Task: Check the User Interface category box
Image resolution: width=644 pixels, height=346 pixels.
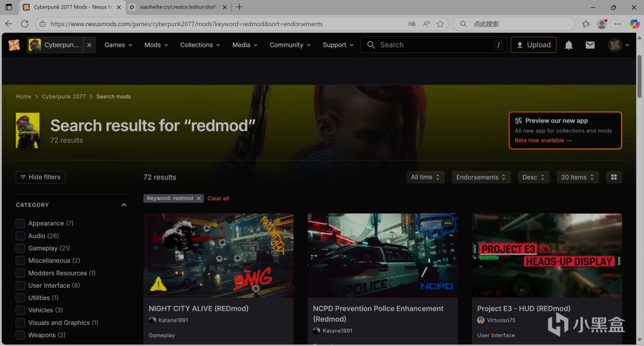Action: pyautogui.click(x=20, y=285)
